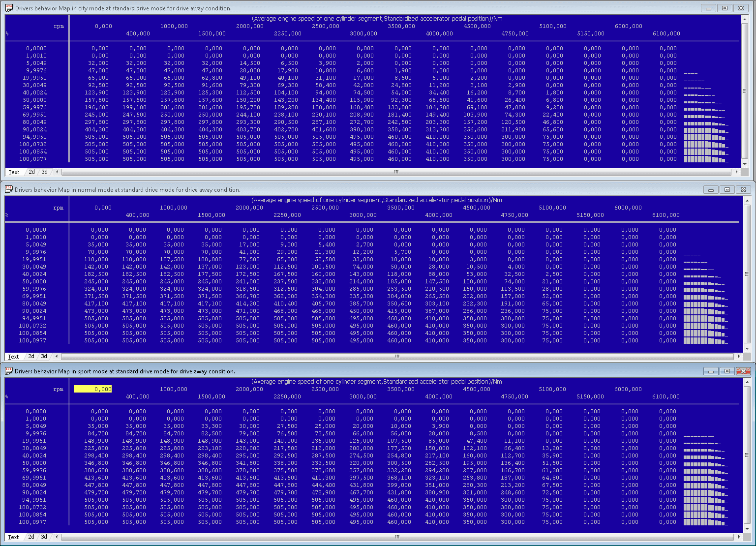Screen dimensions: 756x546
Task: Click the 6100,000 rpm header in the city window
Action: (x=666, y=33)
